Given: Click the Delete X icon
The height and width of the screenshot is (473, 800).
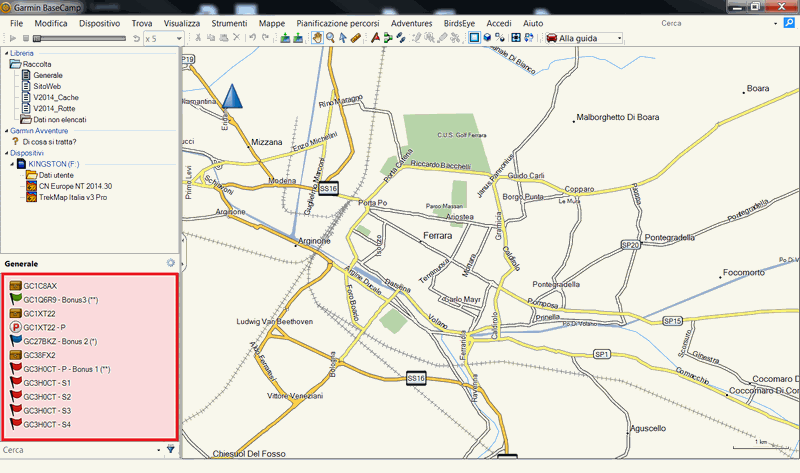Looking at the screenshot, I should (x=236, y=37).
